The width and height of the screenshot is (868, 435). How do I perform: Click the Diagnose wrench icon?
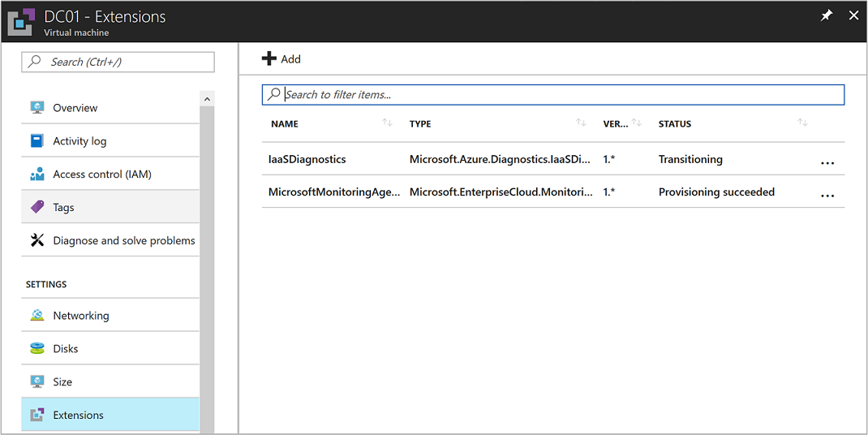(x=37, y=240)
